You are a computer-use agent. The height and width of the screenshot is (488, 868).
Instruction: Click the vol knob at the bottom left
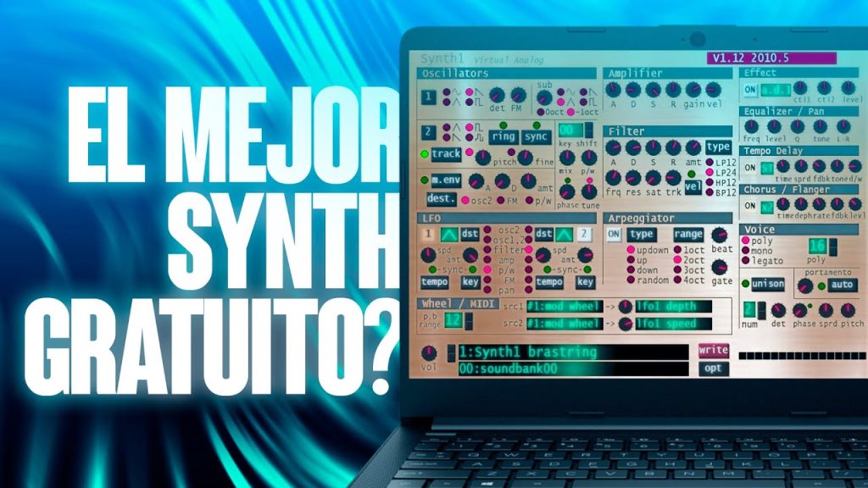coord(430,353)
